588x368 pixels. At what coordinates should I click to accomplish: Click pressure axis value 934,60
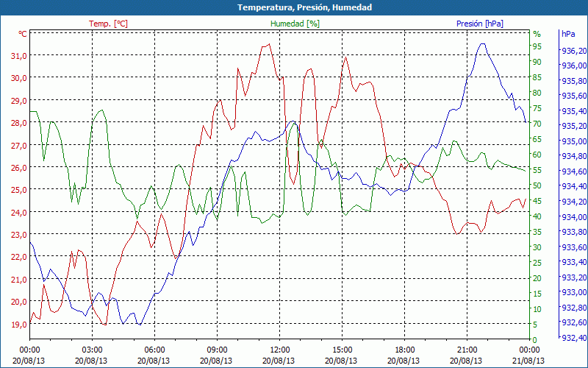pyautogui.click(x=574, y=171)
